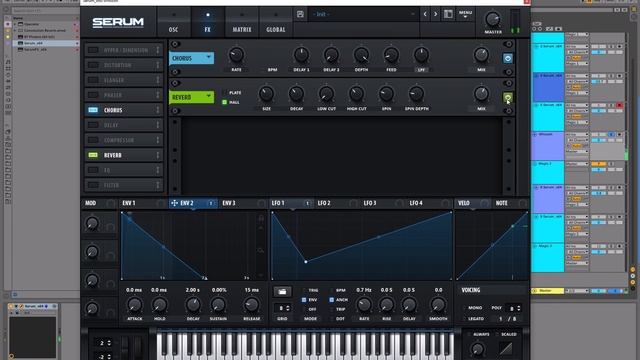Image resolution: width=640 pixels, height=360 pixels.
Task: Open the preset browser icon
Action: coord(448,14)
